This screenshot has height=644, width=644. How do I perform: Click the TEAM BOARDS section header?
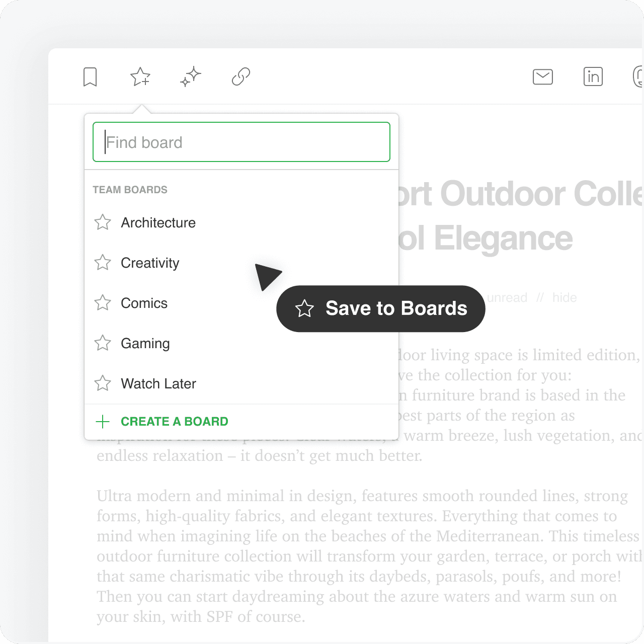coord(130,190)
